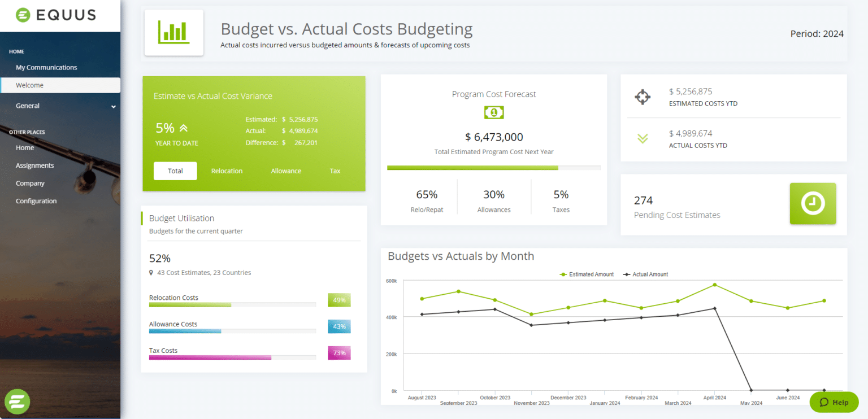
Task: Click the banknote icon in Program Cost Forecast
Action: click(x=493, y=112)
